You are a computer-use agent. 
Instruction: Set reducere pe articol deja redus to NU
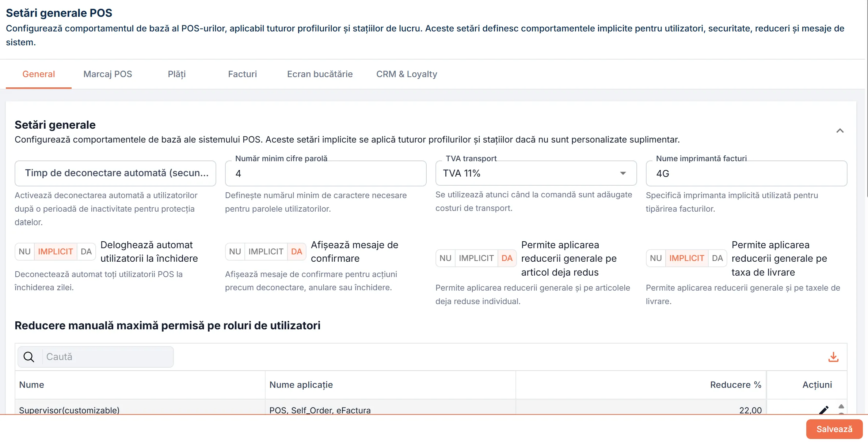click(x=445, y=258)
